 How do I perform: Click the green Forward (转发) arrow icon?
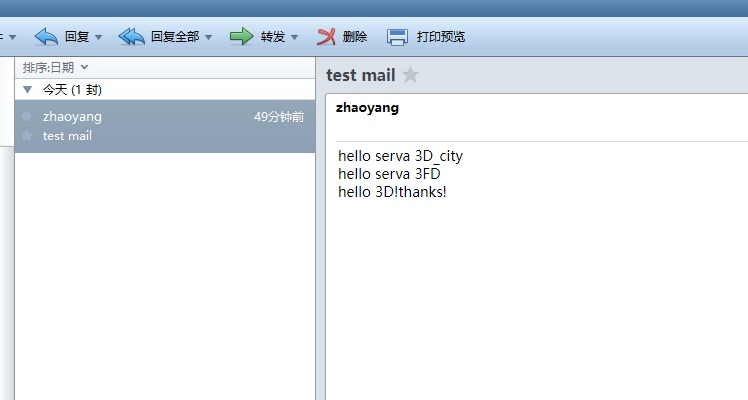tap(241, 37)
